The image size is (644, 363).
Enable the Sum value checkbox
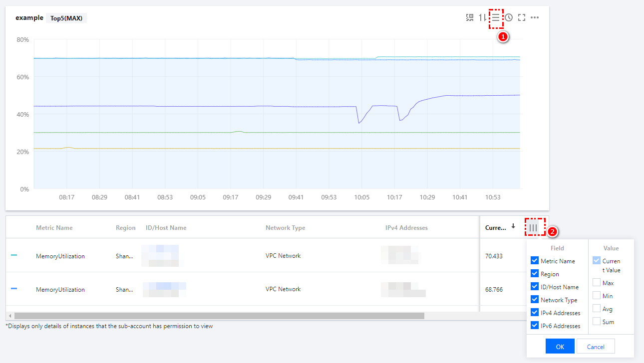[x=597, y=321]
